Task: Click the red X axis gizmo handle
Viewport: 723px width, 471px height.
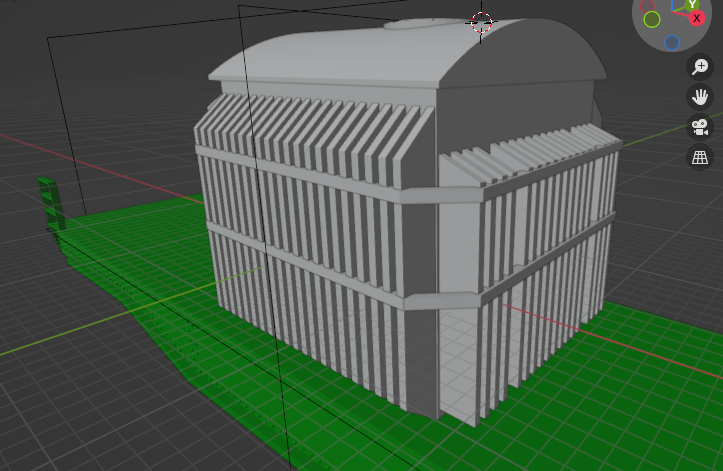Action: coord(698,17)
